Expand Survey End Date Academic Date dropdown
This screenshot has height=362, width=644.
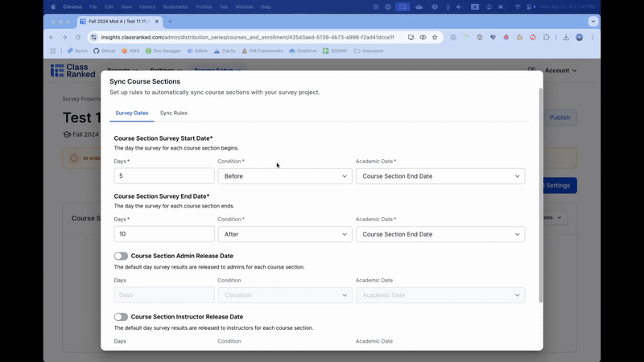[x=440, y=234]
